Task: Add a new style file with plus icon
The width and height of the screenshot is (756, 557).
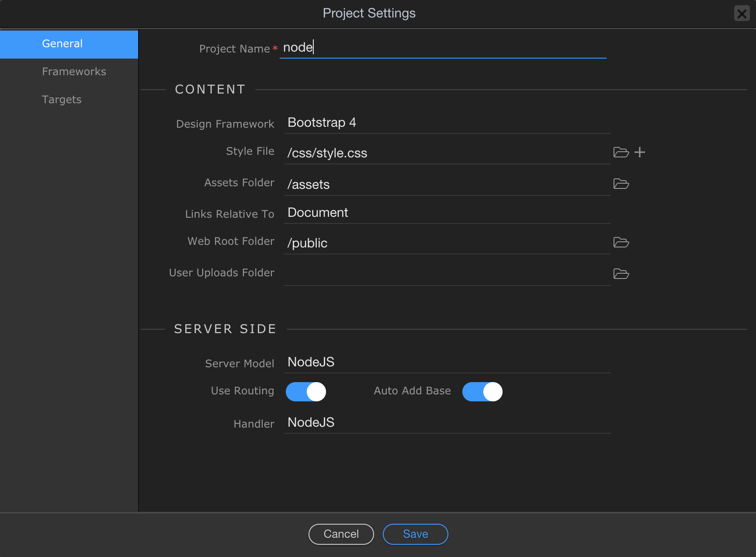Action: (x=640, y=152)
